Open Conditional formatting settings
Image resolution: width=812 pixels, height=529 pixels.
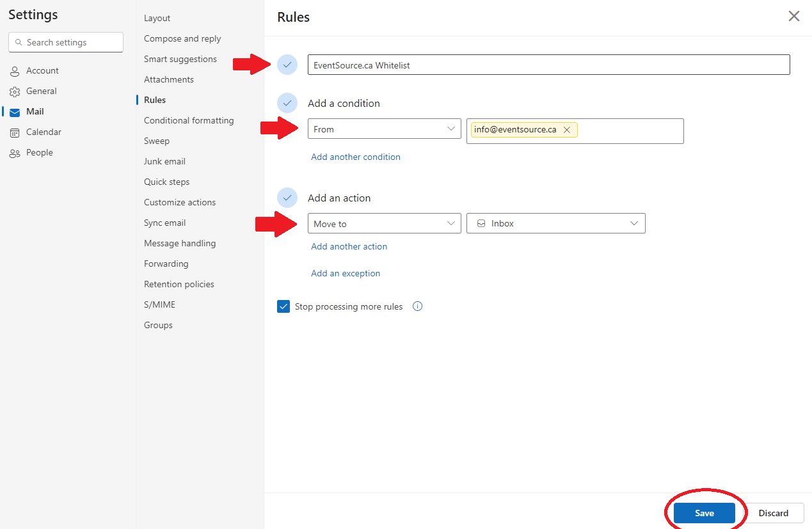pyautogui.click(x=189, y=121)
